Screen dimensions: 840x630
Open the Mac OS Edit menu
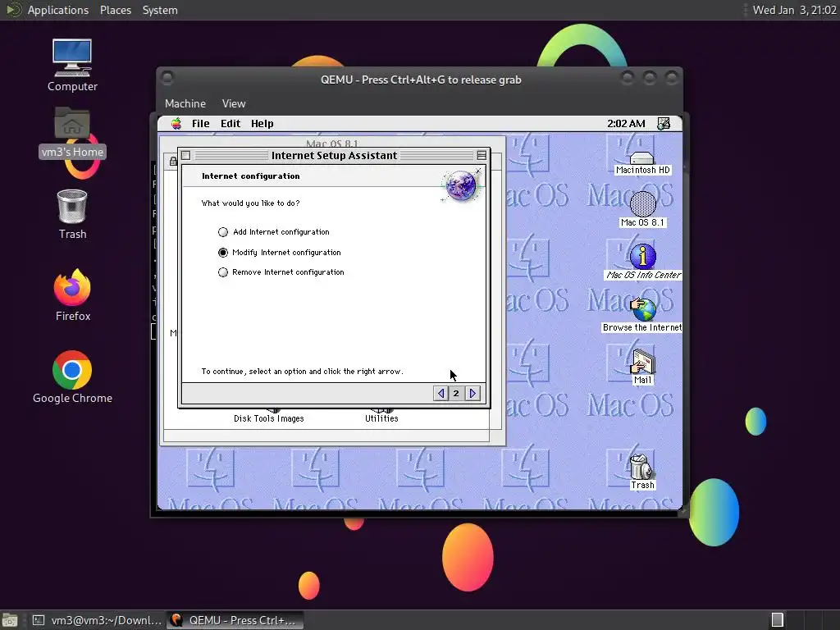(231, 124)
